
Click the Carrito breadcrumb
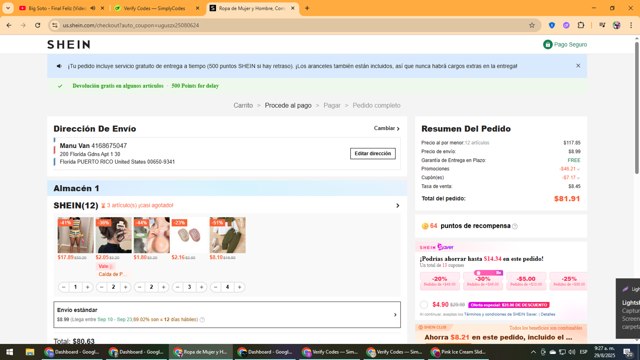point(243,105)
